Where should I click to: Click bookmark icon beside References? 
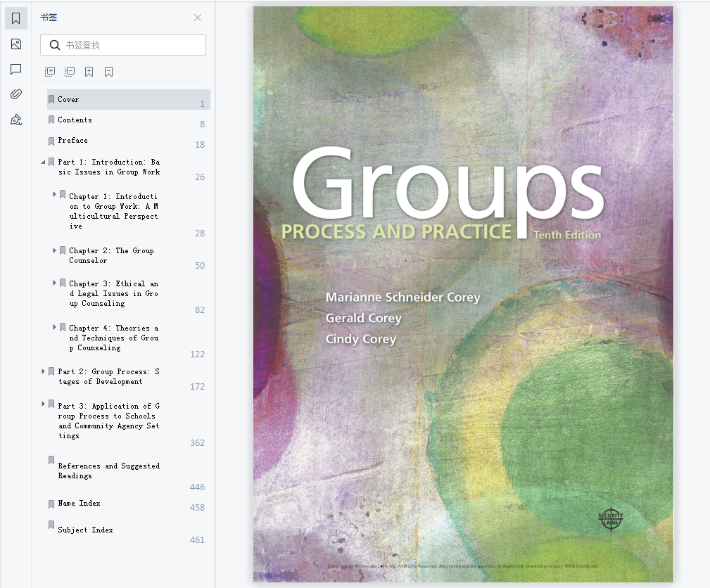(51, 460)
